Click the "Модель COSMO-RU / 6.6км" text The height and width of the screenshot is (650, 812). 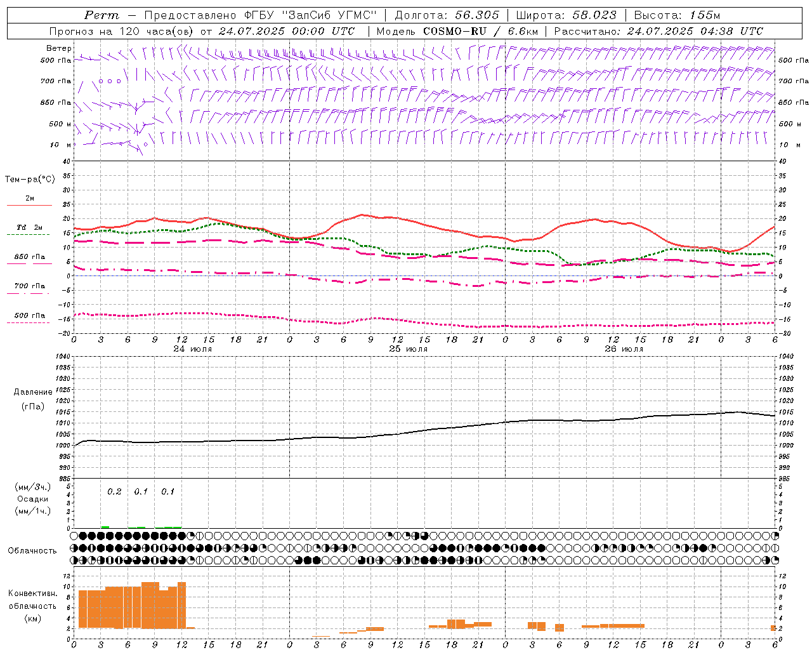457,31
